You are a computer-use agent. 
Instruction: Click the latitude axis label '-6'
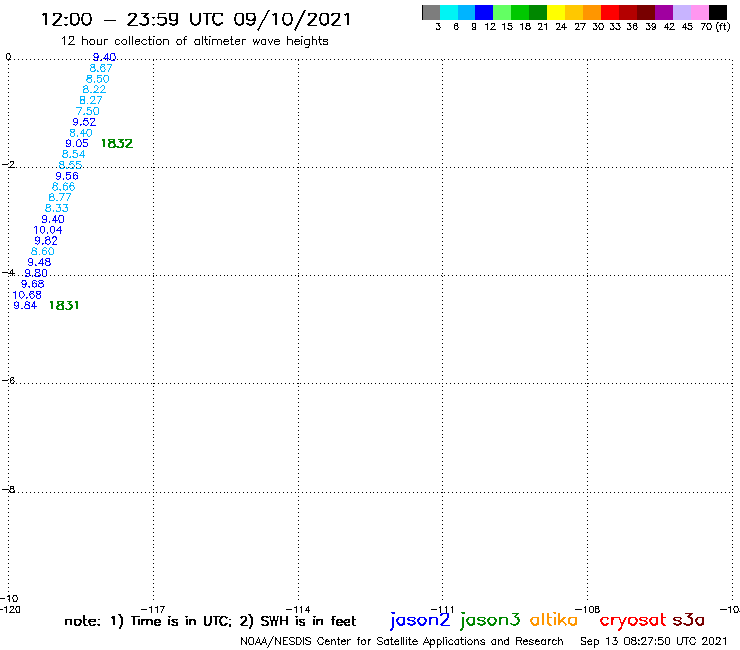(x=8, y=380)
